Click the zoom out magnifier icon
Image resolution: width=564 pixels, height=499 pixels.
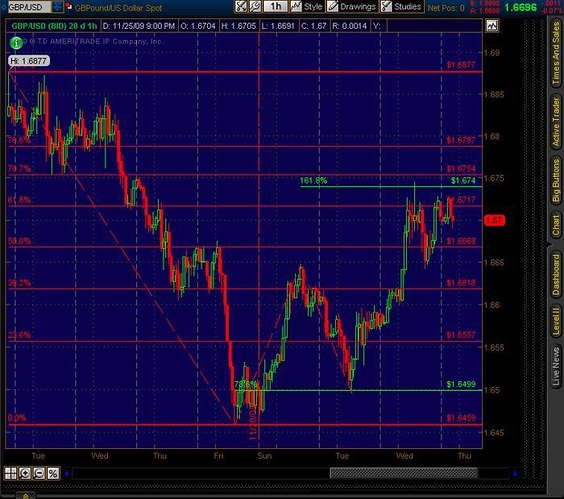(x=39, y=473)
